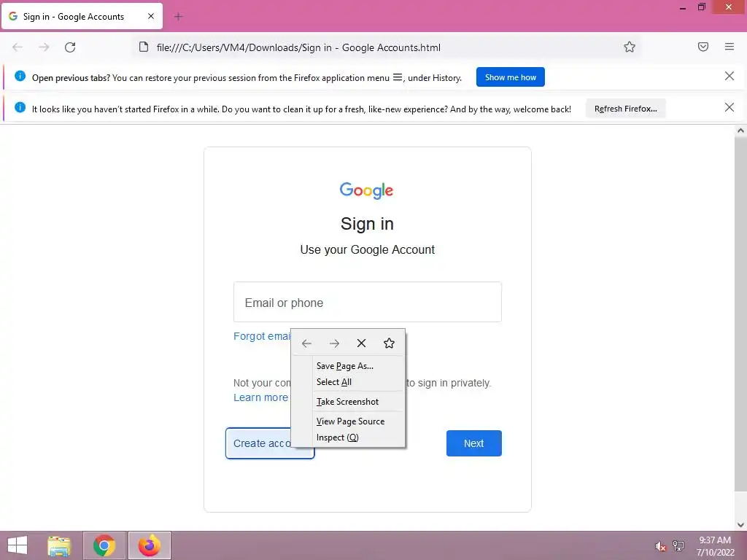The image size is (747, 560).
Task: Choose Inspect (Q) from context menu
Action: [x=348, y=437]
